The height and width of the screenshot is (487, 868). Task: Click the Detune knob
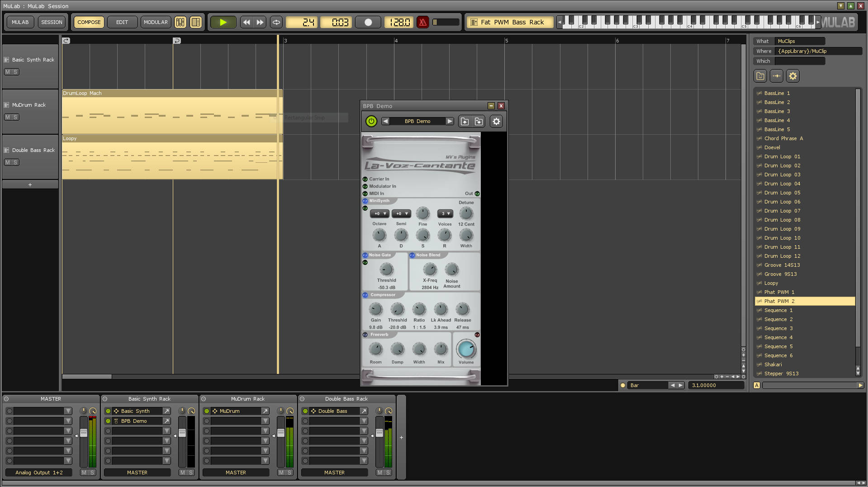tap(466, 213)
